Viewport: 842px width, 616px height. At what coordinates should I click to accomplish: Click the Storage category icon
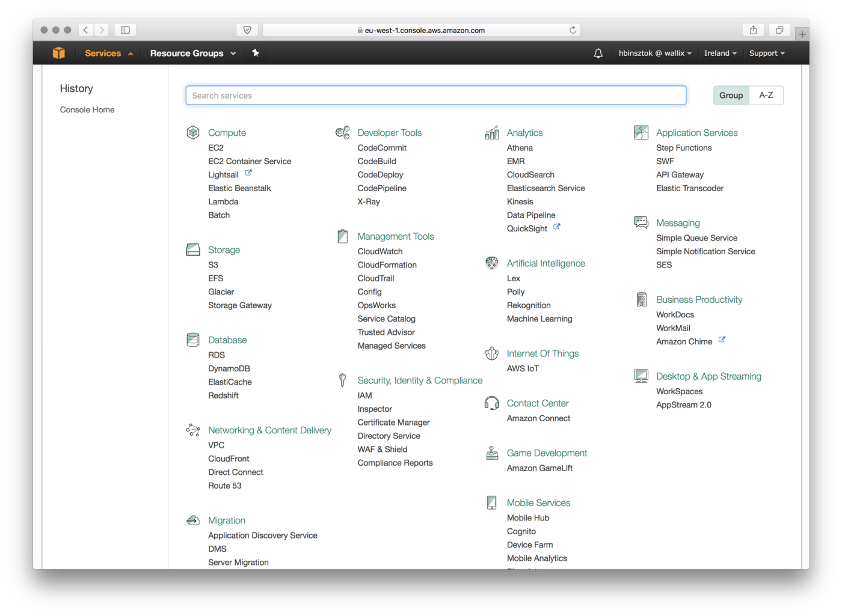point(192,249)
